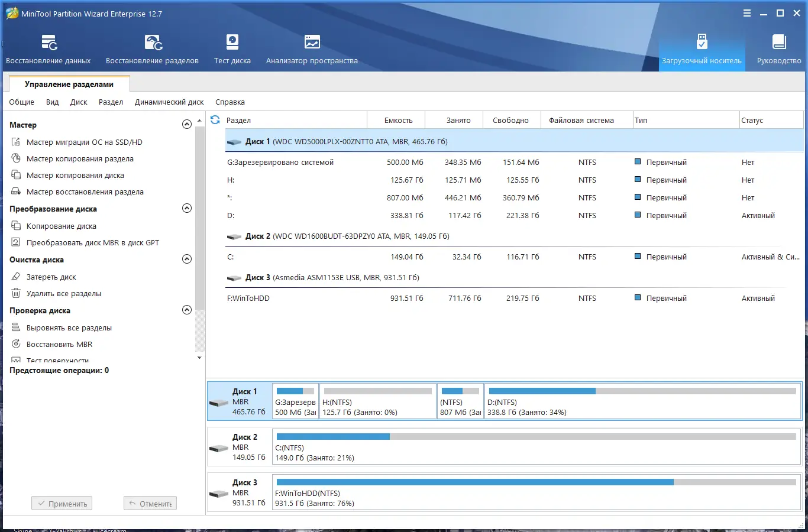The width and height of the screenshot is (808, 532).
Task: Open the Диск menu
Action: pos(79,102)
